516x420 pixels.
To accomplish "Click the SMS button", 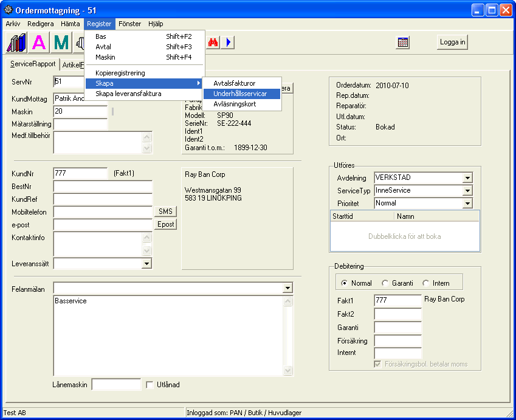I will [x=165, y=212].
